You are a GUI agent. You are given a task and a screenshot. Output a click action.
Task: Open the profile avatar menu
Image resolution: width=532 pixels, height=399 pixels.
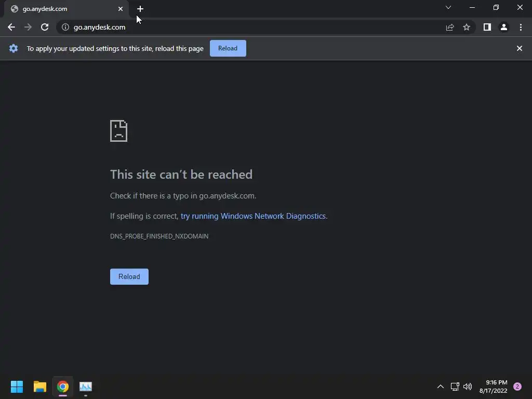[504, 27]
